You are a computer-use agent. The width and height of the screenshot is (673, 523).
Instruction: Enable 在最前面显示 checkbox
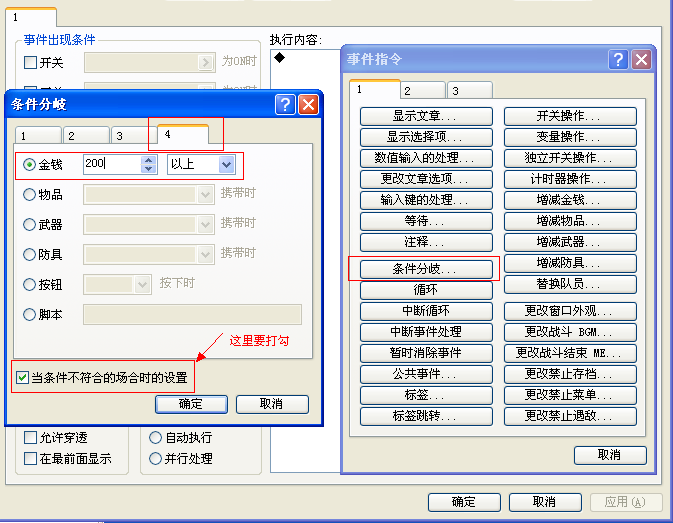(x=30, y=459)
